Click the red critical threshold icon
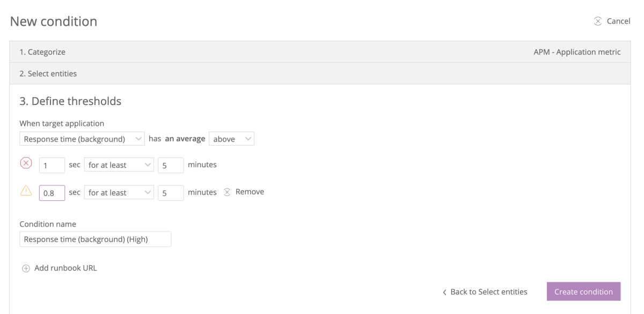This screenshot has width=644, height=314. [x=26, y=164]
